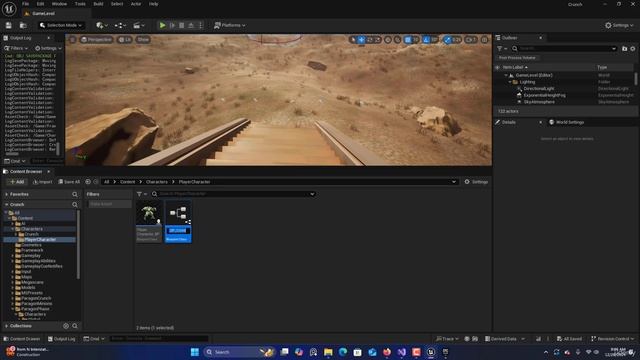
Task: Open the Build menu
Action: [98, 4]
